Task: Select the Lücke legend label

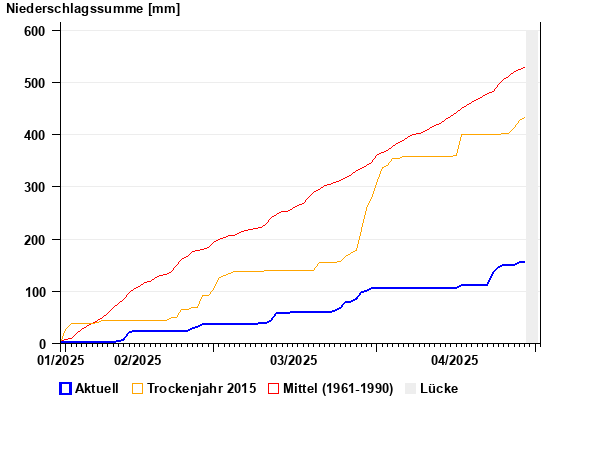Action: [x=439, y=388]
